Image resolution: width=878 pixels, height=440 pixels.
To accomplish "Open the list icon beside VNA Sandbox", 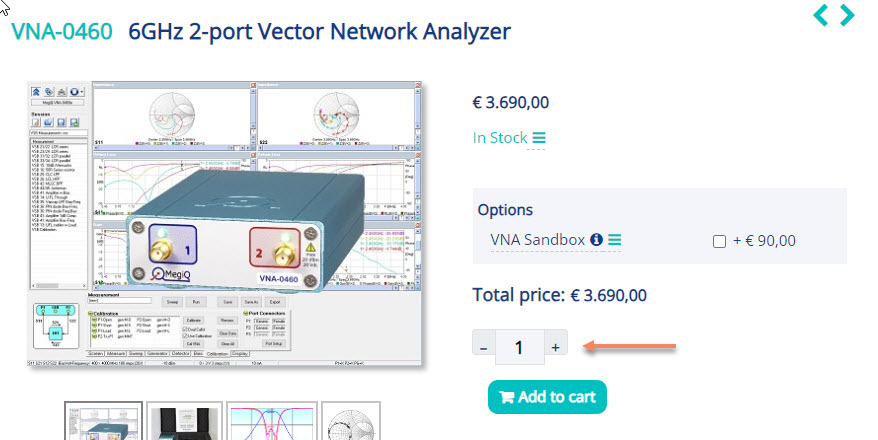I will tap(615, 240).
